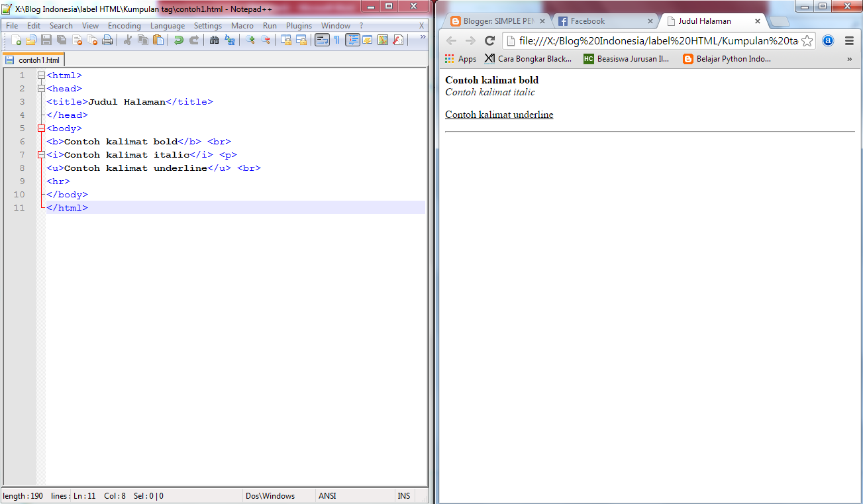Open the Beasiswa Jurusan bookmark
The image size is (863, 504).
(627, 59)
